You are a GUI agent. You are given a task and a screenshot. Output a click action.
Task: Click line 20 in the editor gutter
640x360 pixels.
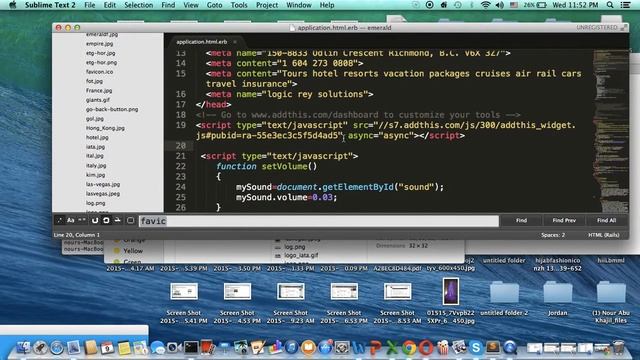click(x=181, y=146)
